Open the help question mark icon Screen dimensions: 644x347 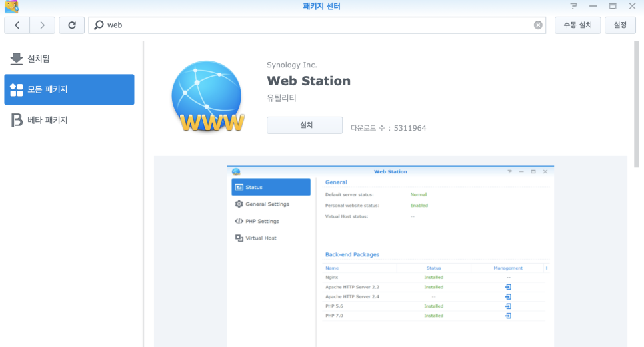[573, 6]
